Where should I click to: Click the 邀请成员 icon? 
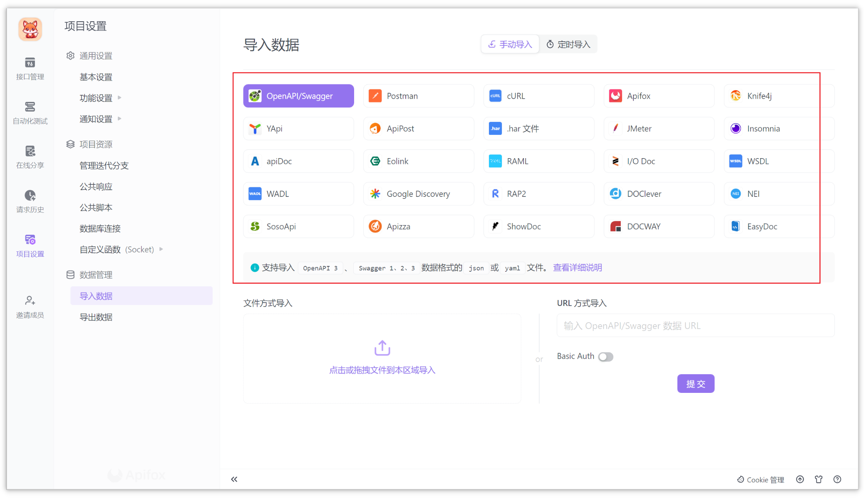tap(30, 300)
